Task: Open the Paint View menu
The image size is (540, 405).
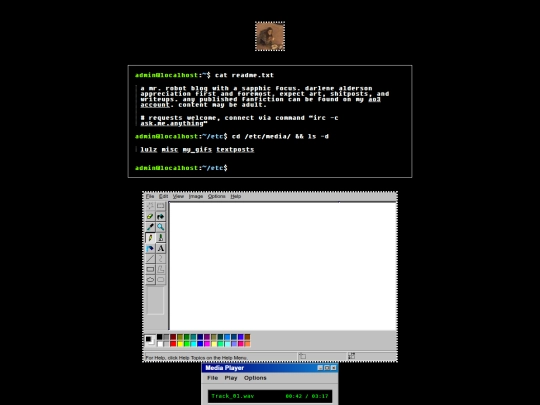Action: coord(178,196)
